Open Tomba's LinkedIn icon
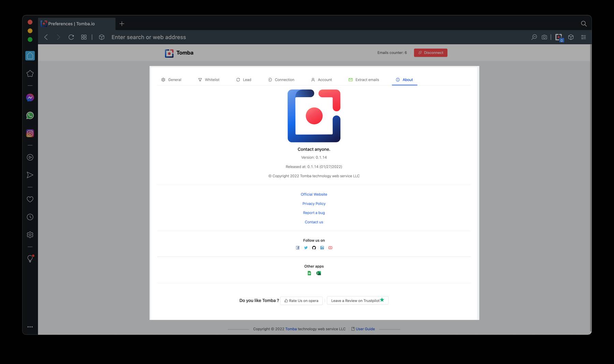This screenshot has width=614, height=364. tap(322, 248)
